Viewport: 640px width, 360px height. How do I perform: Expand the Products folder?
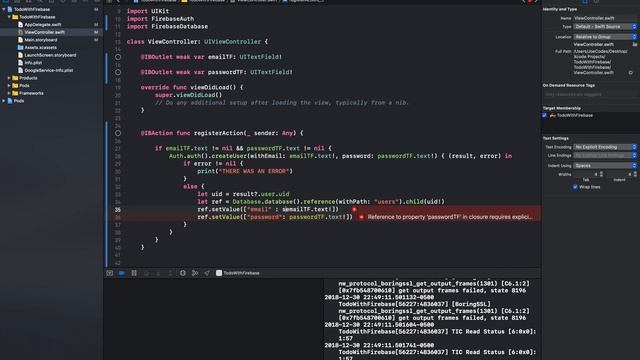pyautogui.click(x=9, y=78)
